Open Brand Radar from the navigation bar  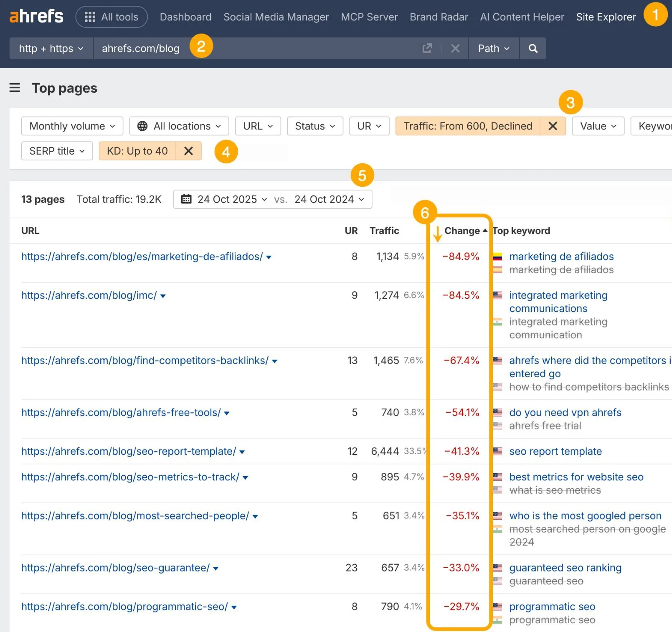click(439, 17)
